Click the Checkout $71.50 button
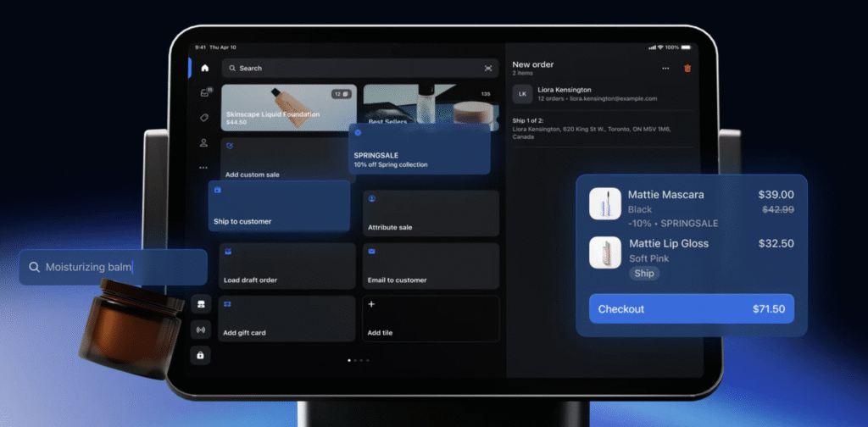 click(x=692, y=308)
